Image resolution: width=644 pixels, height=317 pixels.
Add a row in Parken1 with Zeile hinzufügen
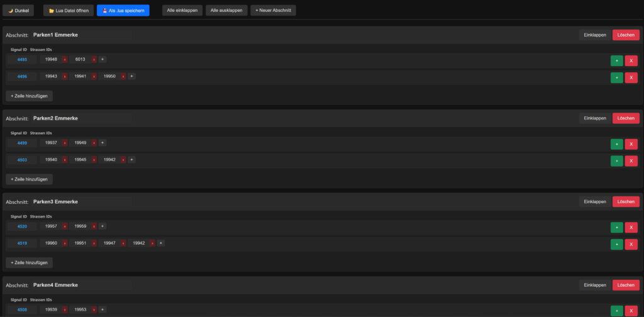29,96
